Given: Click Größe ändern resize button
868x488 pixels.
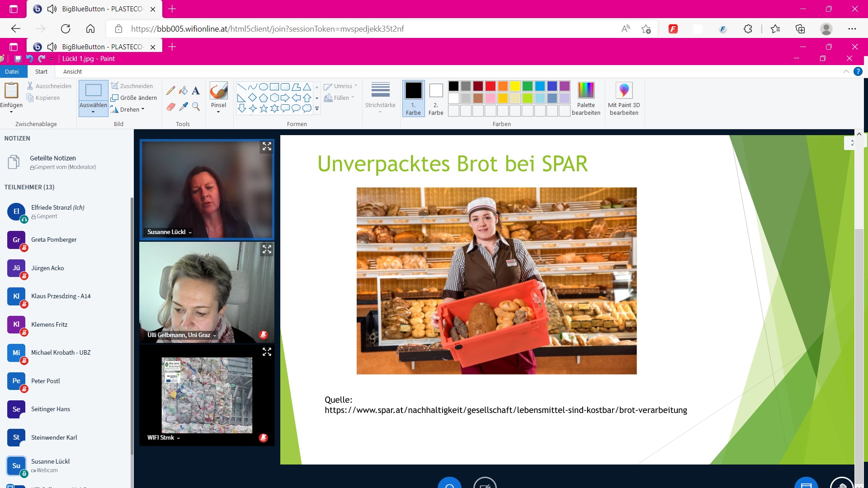Looking at the screenshot, I should 134,98.
